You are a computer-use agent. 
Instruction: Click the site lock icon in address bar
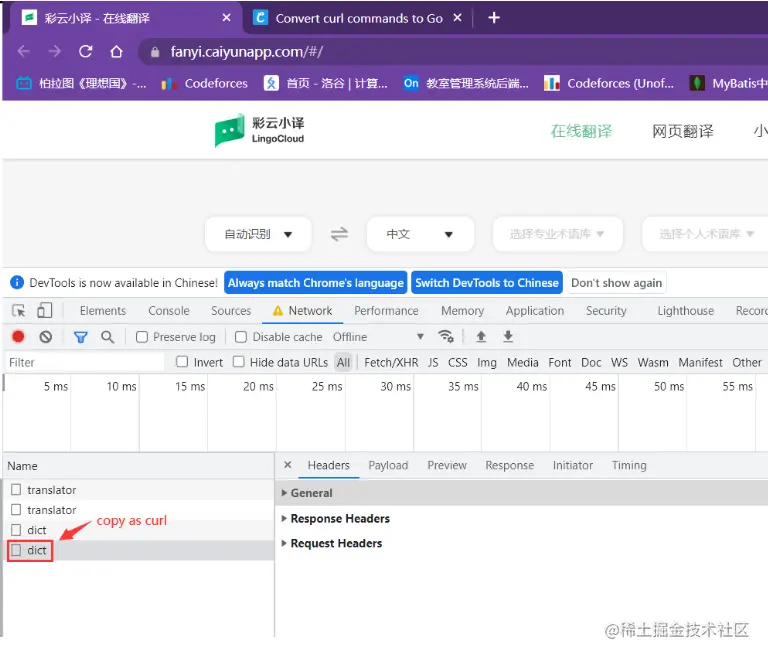[155, 52]
